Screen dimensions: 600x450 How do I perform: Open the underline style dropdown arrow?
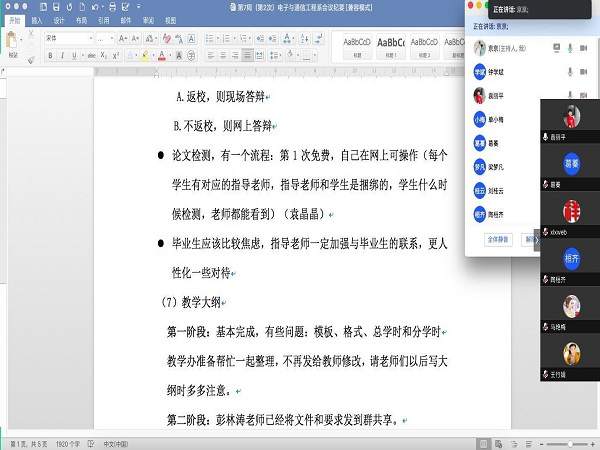pos(82,56)
